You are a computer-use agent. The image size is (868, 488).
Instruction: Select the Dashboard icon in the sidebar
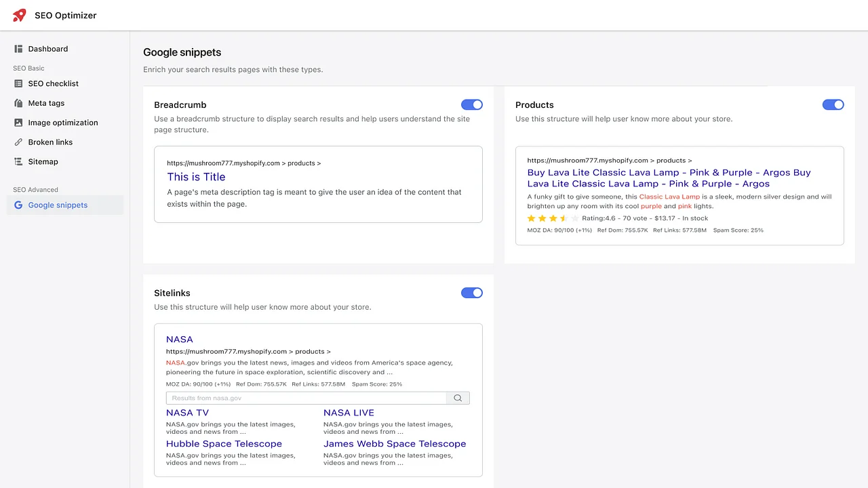click(x=18, y=48)
